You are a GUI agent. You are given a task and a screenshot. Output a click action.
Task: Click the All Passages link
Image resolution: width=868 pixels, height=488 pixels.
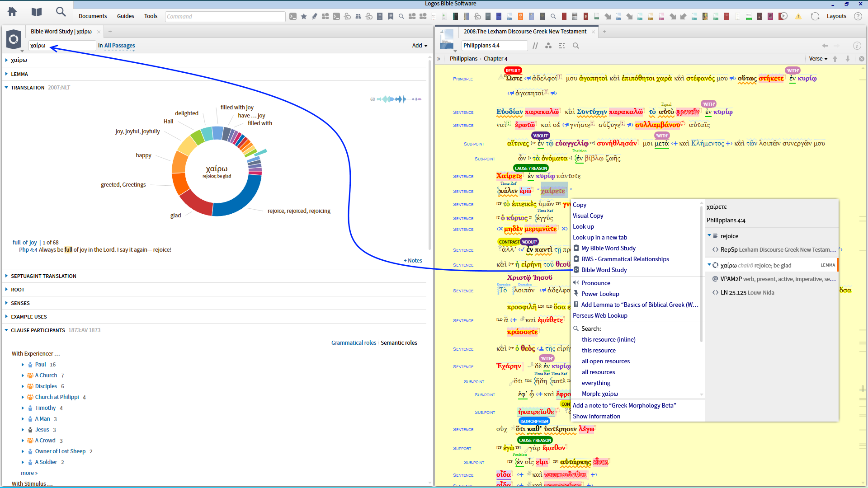tap(120, 46)
